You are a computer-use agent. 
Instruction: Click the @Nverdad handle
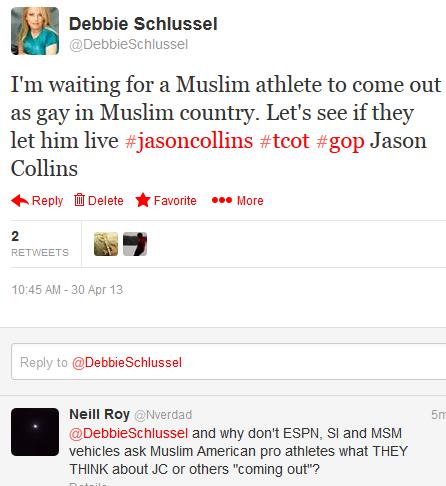(x=163, y=415)
